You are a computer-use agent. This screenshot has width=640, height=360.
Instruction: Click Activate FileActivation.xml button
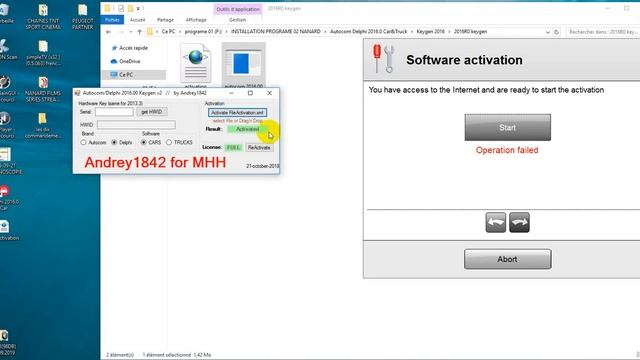(x=237, y=112)
